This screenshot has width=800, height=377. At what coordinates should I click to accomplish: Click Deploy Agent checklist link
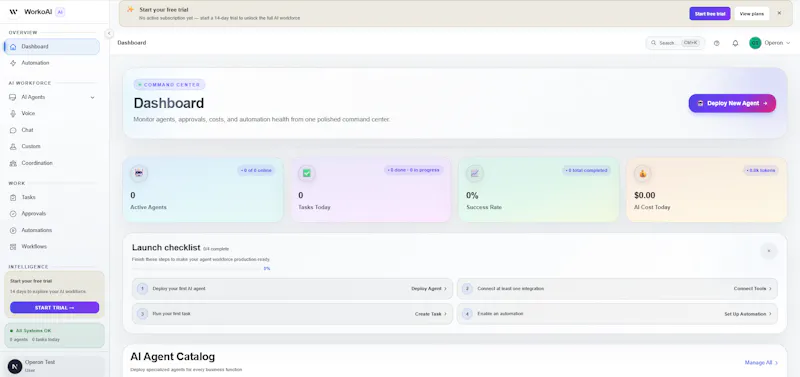[x=429, y=289]
